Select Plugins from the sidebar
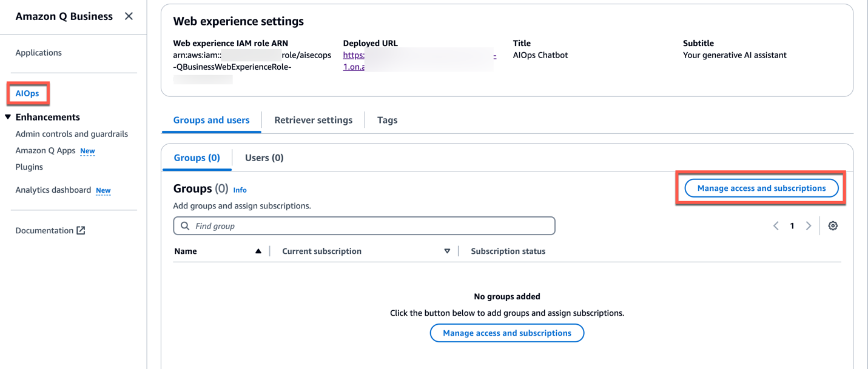868x369 pixels. [x=29, y=167]
